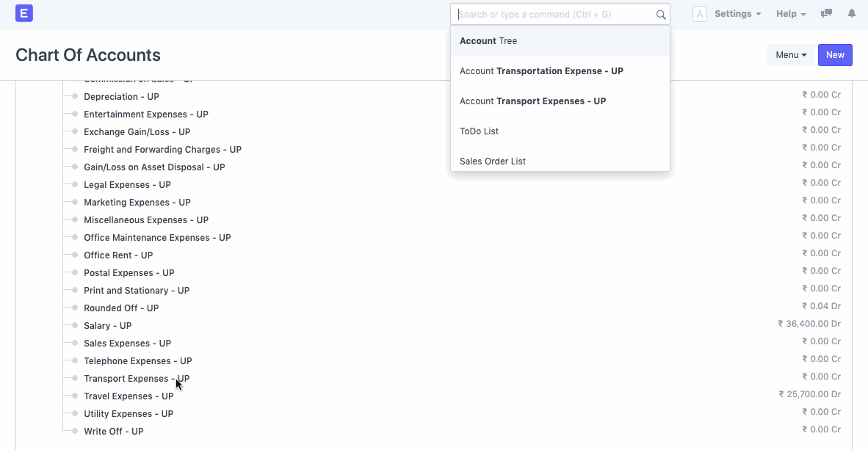Click the ERPNext logo icon
This screenshot has height=450, width=868.
tap(24, 13)
